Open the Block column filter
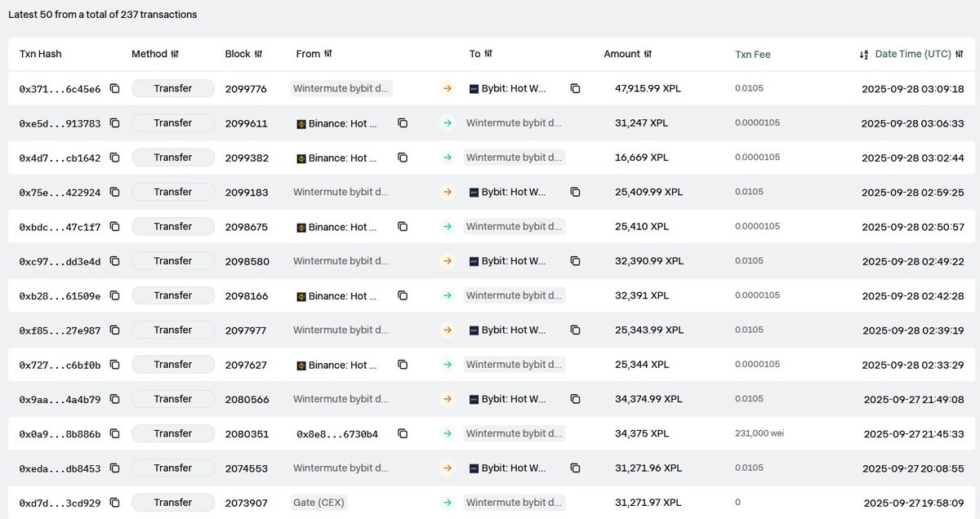 click(x=258, y=54)
